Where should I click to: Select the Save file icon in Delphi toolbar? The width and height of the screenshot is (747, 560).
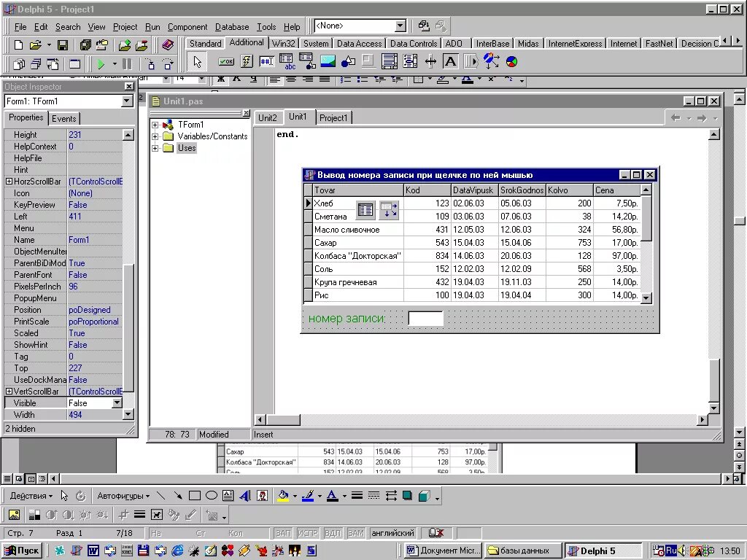[x=62, y=44]
